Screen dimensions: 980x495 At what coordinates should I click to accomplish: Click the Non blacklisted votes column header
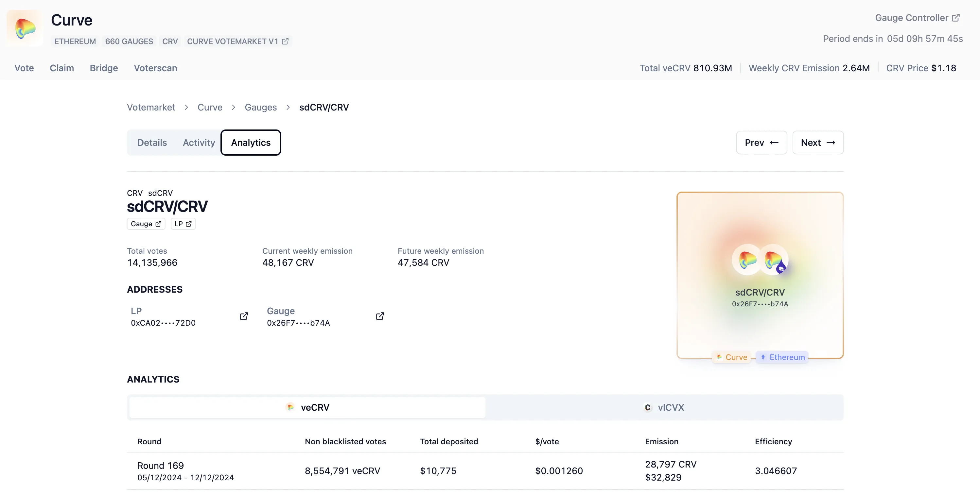(345, 441)
